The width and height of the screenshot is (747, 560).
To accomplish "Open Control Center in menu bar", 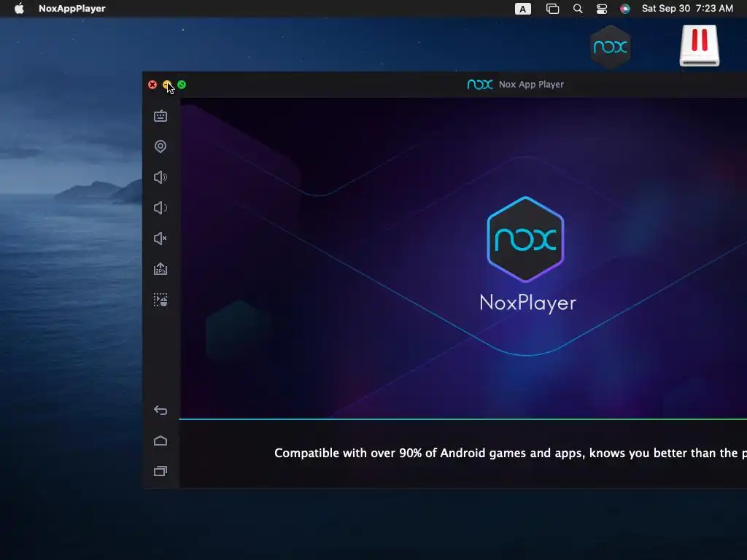I will point(602,9).
